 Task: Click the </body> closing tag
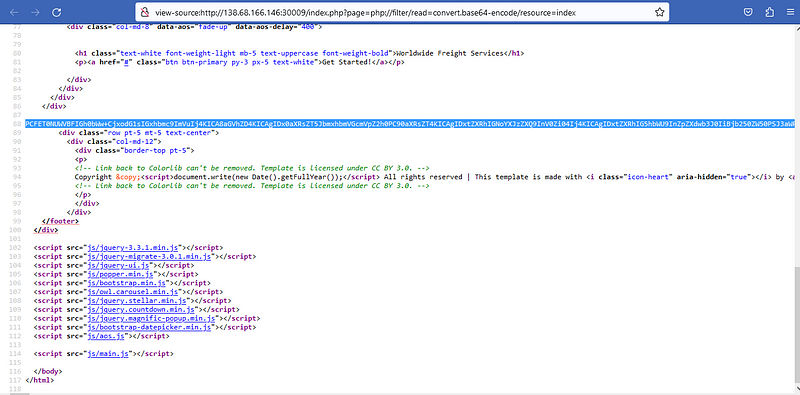[x=48, y=371]
